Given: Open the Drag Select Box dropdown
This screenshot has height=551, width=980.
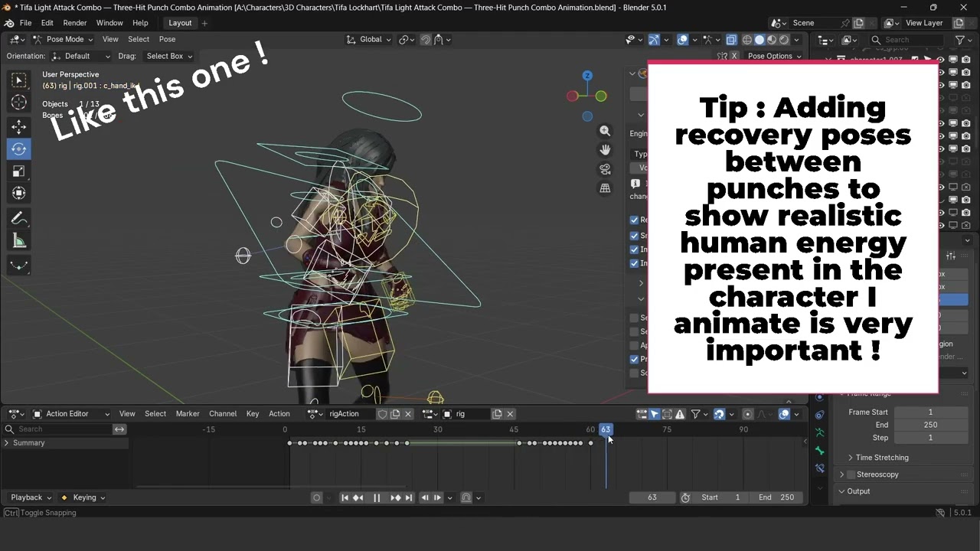Looking at the screenshot, I should tap(168, 56).
